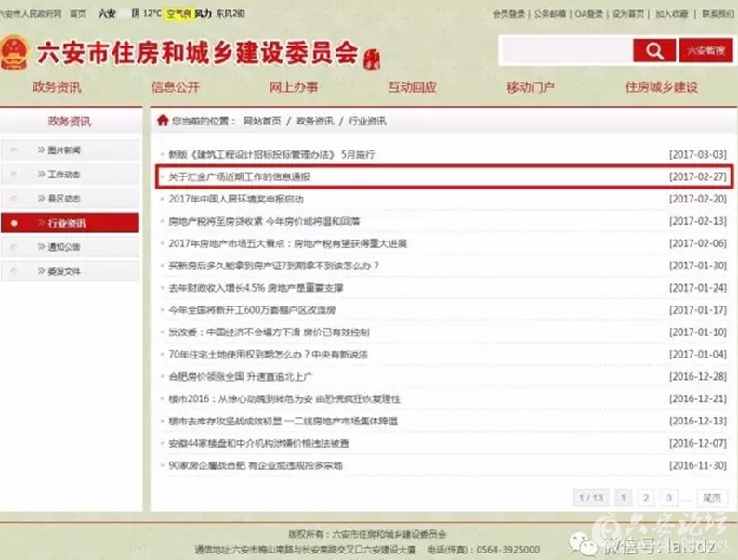Click 公务邮箱 in top bar
The image size is (738, 560).
click(x=549, y=14)
